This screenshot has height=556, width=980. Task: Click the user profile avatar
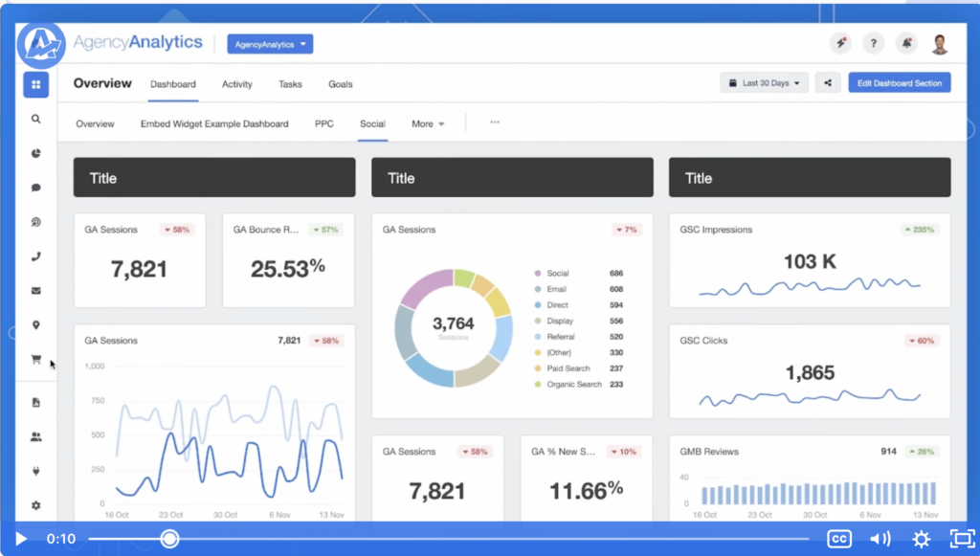(x=940, y=43)
